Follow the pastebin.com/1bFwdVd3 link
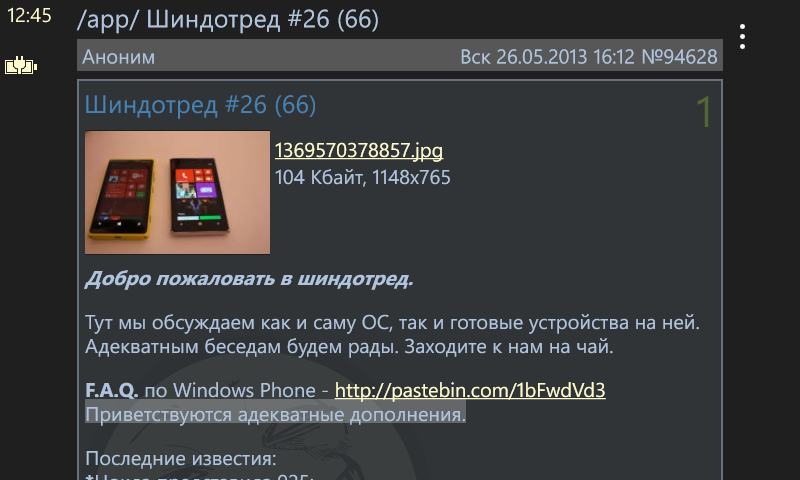The width and height of the screenshot is (800, 480). point(470,390)
